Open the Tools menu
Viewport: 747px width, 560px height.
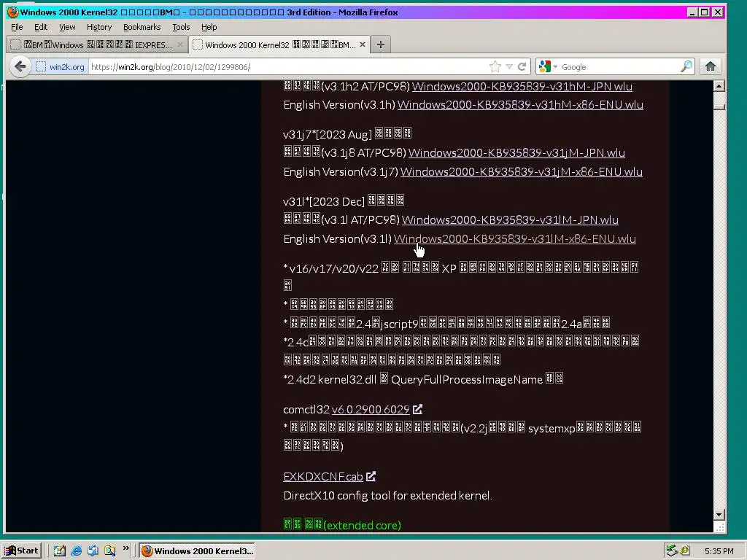(181, 27)
